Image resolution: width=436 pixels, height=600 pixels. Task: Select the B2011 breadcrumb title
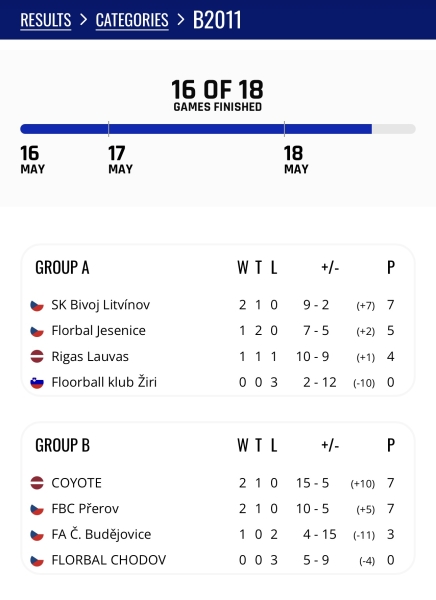(217, 20)
